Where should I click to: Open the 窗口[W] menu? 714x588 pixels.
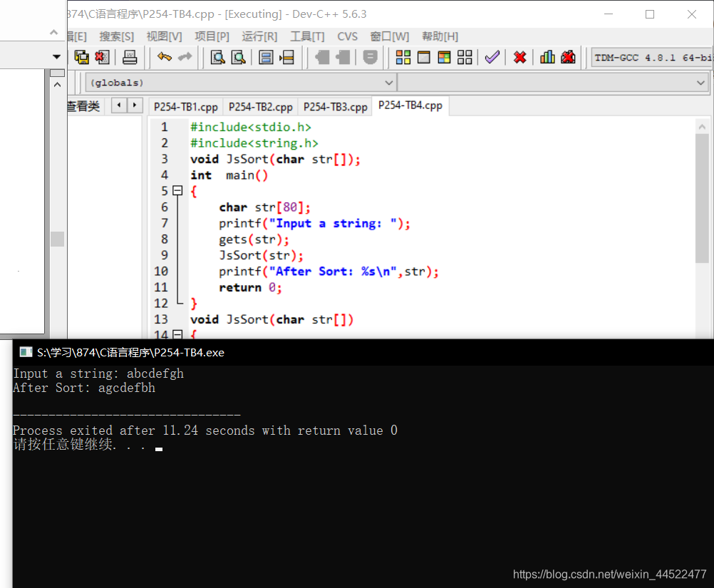[x=390, y=36]
